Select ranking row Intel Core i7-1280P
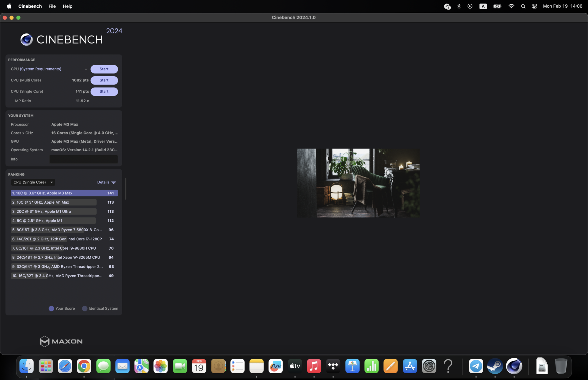588x380 pixels. (x=64, y=239)
